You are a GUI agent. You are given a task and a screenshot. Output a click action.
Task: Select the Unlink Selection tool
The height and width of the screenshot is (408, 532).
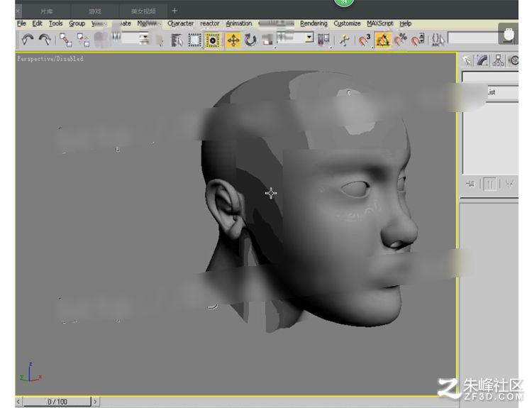[x=83, y=40]
